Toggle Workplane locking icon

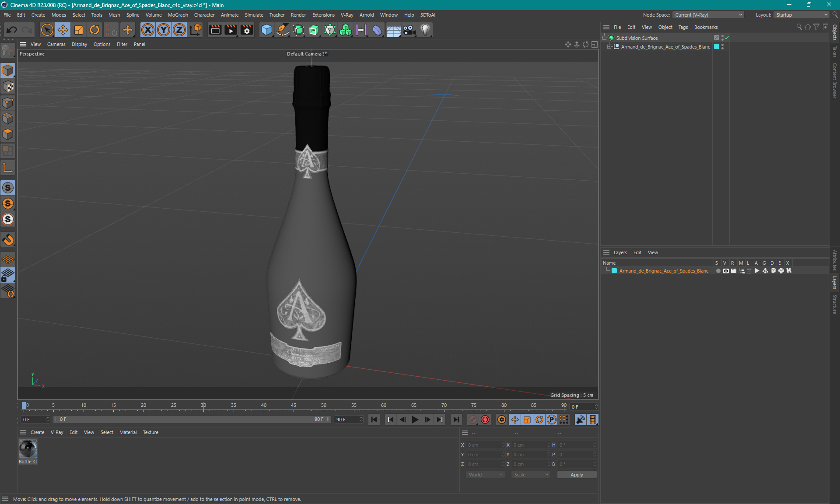coord(8,275)
